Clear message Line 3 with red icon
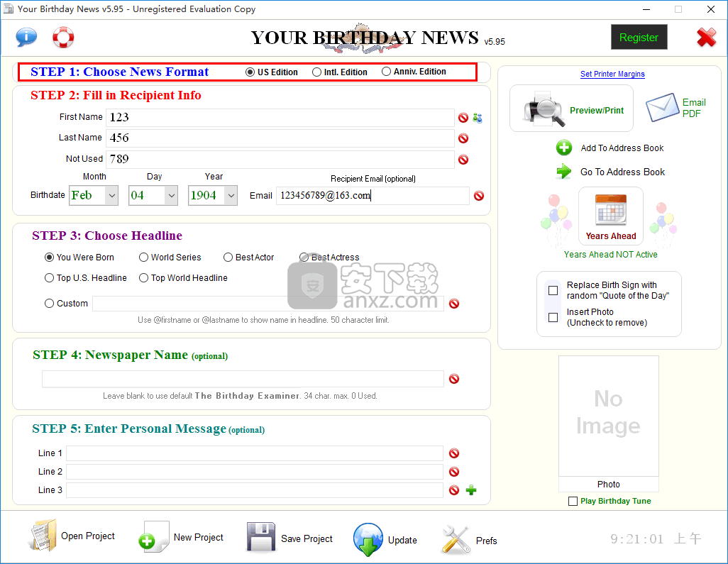 (455, 490)
